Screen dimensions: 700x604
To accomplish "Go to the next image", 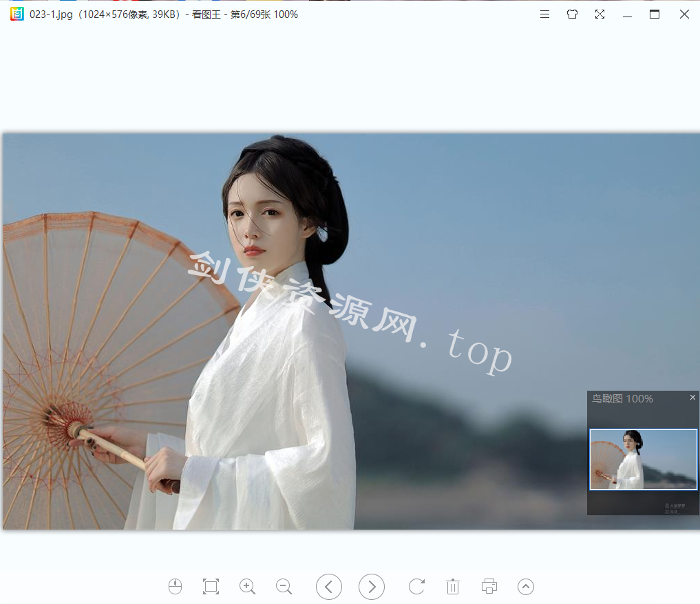I will [372, 587].
